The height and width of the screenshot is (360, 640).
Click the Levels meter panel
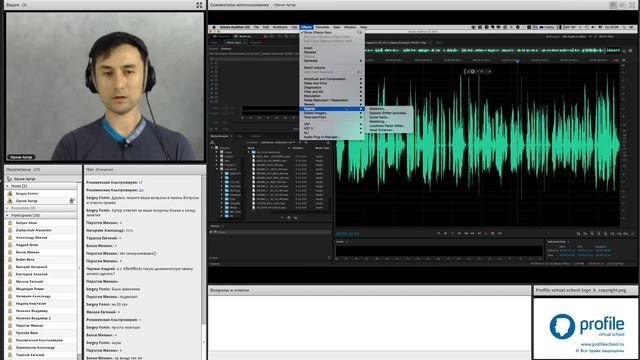click(x=439, y=251)
